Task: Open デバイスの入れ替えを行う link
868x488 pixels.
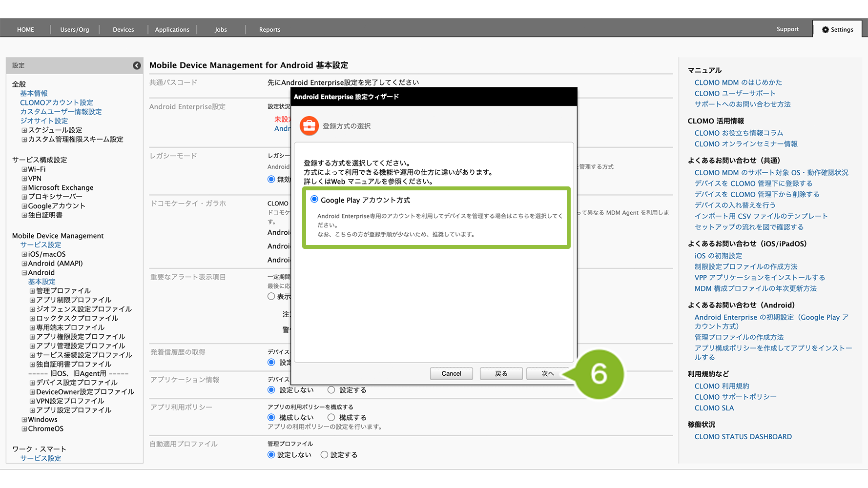Action: pos(735,205)
